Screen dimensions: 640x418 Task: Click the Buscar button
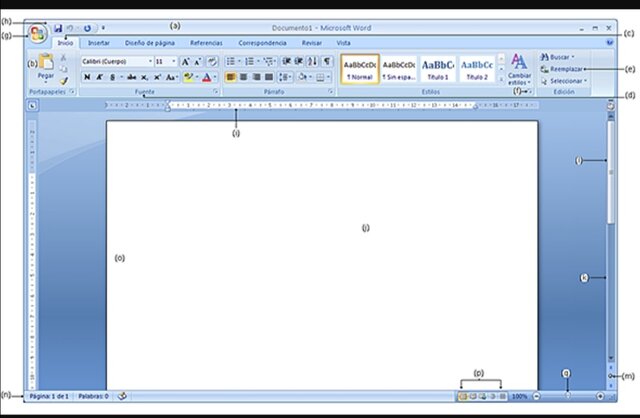click(558, 57)
